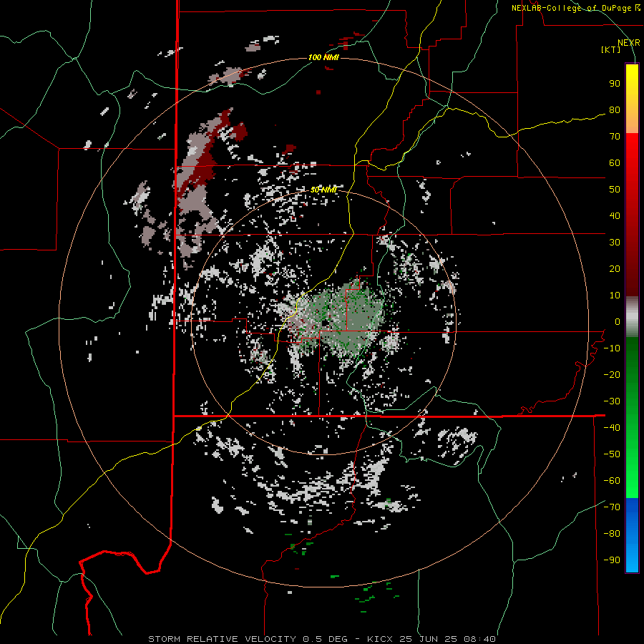
Task: Click the positive 70 knot scale label
Action: point(615,137)
